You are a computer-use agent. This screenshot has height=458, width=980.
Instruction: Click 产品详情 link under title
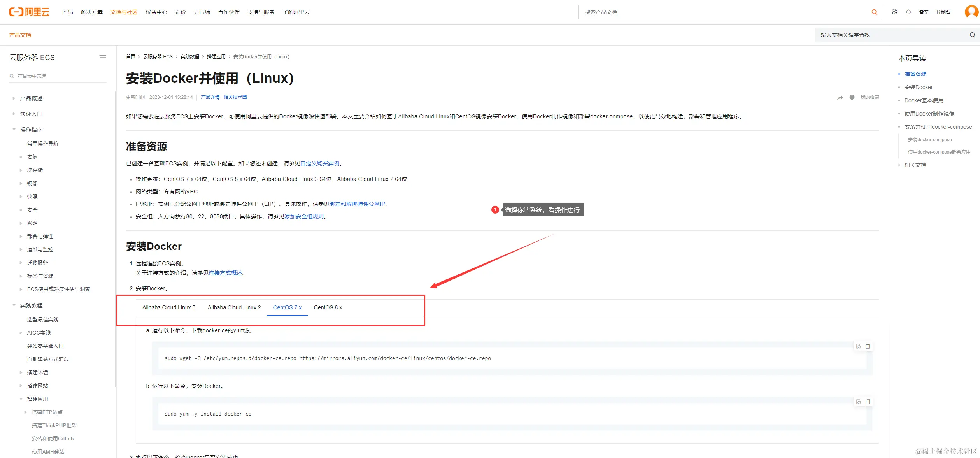pos(210,97)
